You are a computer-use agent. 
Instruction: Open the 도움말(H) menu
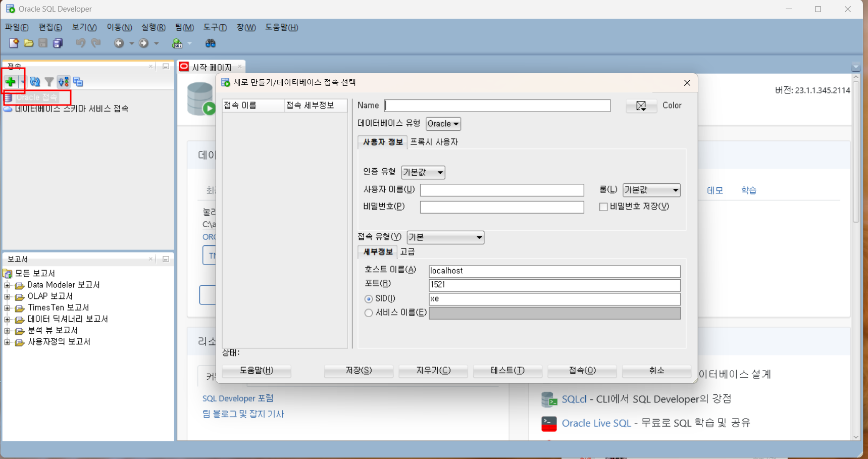pyautogui.click(x=282, y=27)
